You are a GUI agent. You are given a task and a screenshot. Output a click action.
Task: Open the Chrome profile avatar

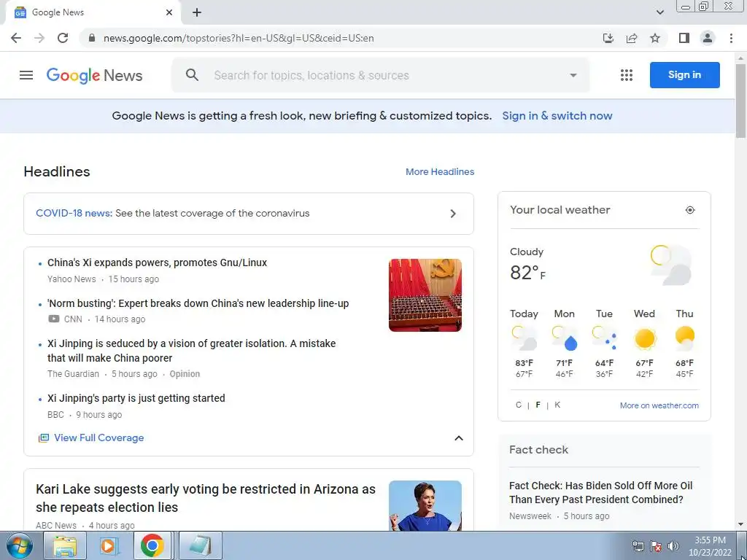708,38
